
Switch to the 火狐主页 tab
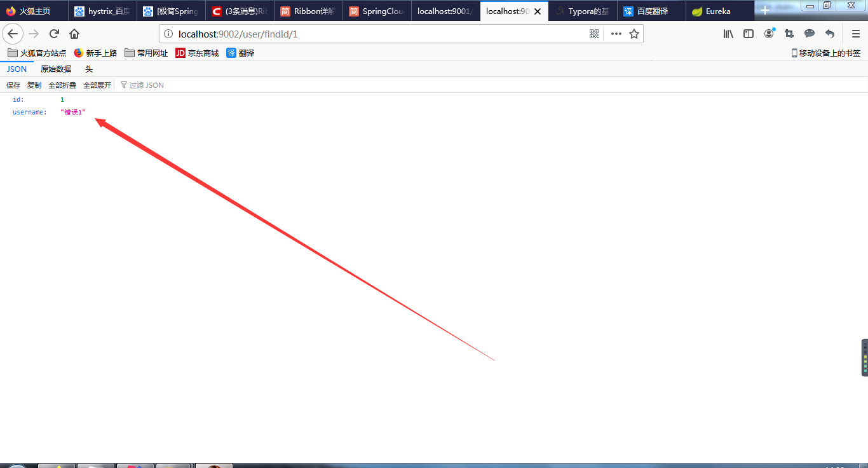pos(34,11)
